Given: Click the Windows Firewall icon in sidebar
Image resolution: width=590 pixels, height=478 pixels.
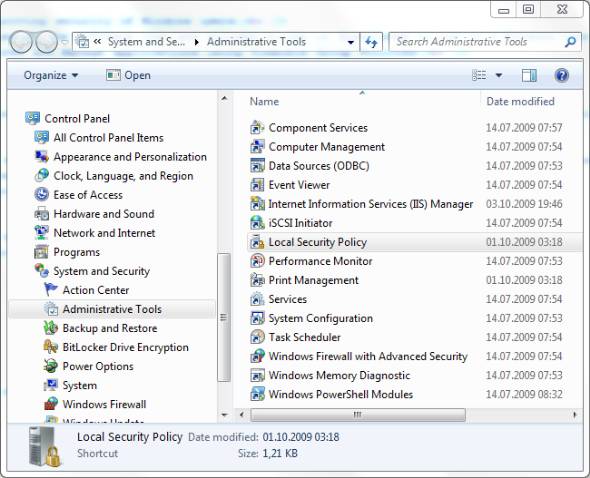Looking at the screenshot, I should (x=50, y=404).
